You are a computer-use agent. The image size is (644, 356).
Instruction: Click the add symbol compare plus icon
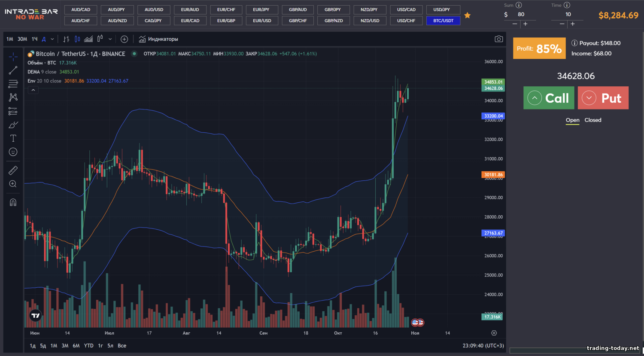pyautogui.click(x=124, y=39)
